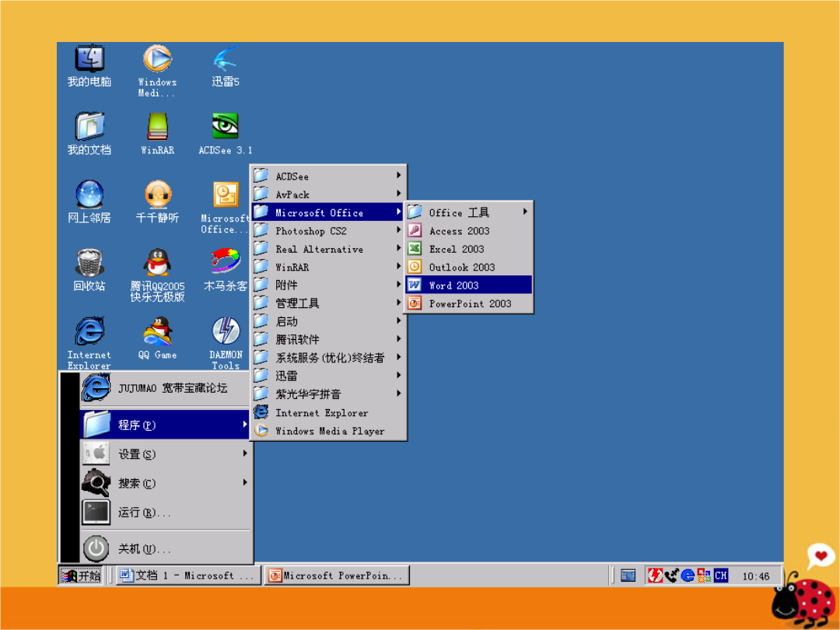
Task: Choose 关机(U)... from the Start menu
Action: pos(165,548)
